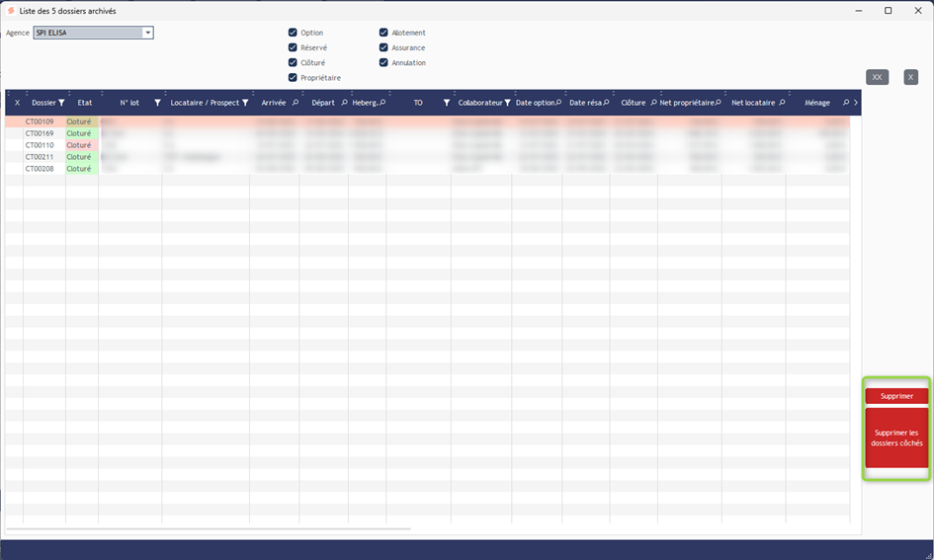Open the Agence dropdown SPI ELISA
Viewport: 934px width, 560px height.
148,33
